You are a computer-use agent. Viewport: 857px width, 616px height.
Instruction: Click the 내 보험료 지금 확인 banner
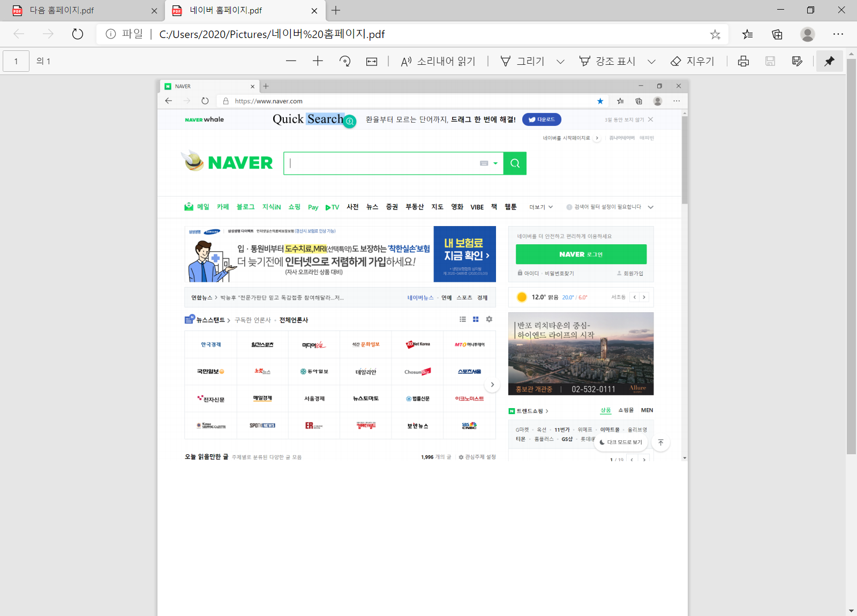coord(465,254)
